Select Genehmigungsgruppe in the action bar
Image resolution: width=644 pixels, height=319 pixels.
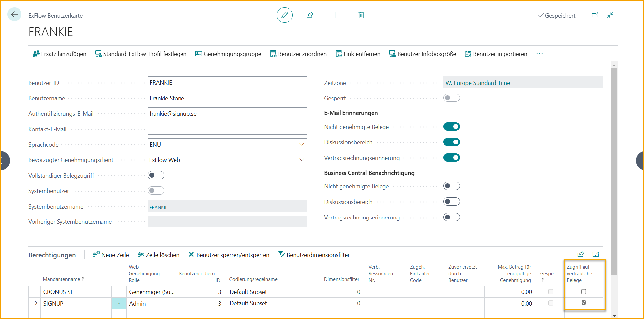(x=228, y=54)
